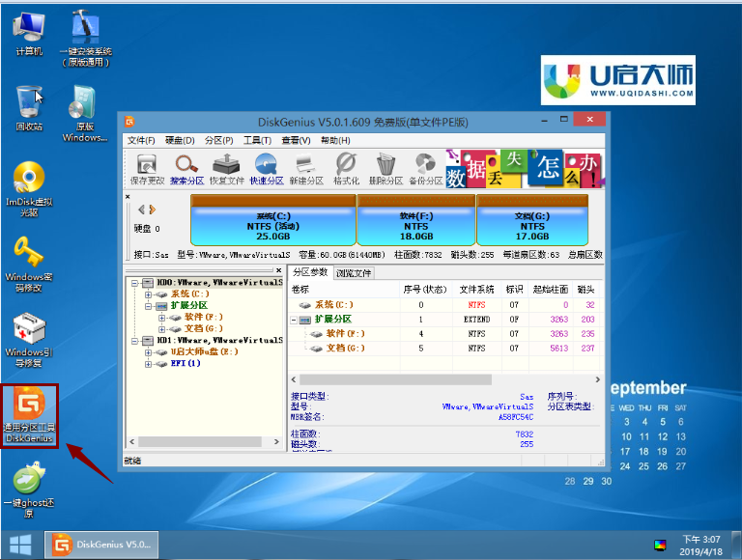Click the DiskGenius desktop shortcut icon
This screenshot has height=560, width=742.
30,415
